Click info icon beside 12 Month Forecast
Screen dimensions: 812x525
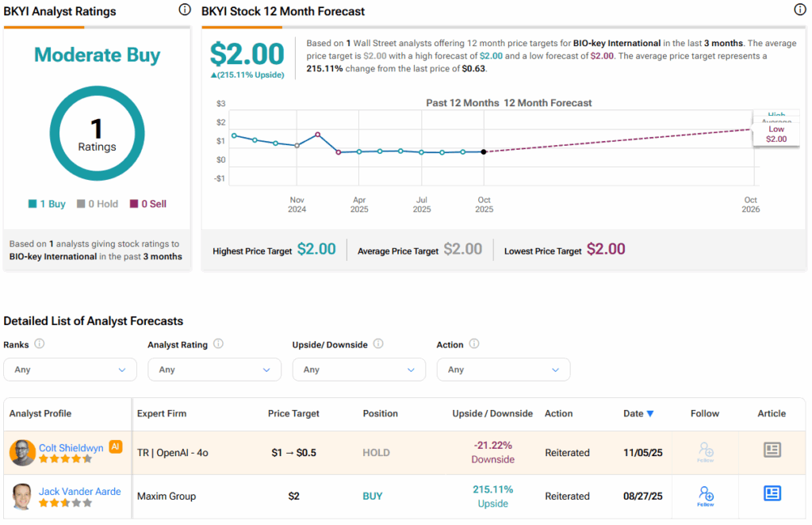click(x=799, y=10)
